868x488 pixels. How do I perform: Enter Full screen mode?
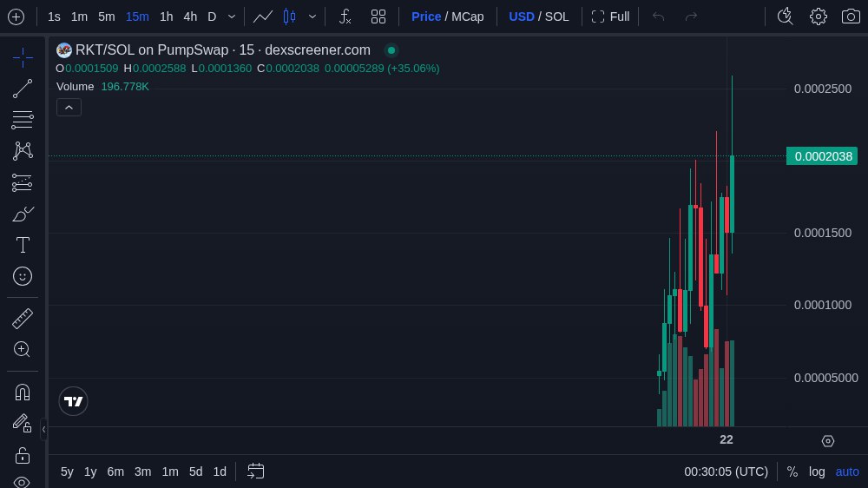[x=610, y=16]
